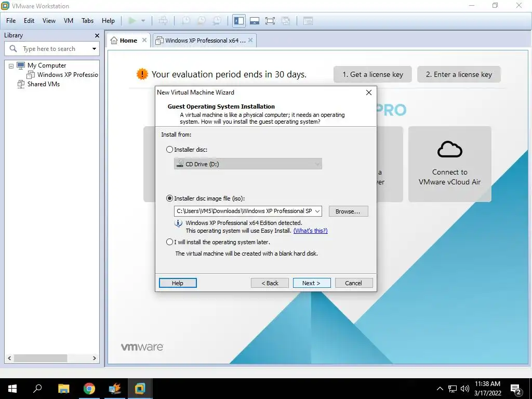This screenshot has width=532, height=399.
Task: Click the Next > button
Action: tap(312, 283)
